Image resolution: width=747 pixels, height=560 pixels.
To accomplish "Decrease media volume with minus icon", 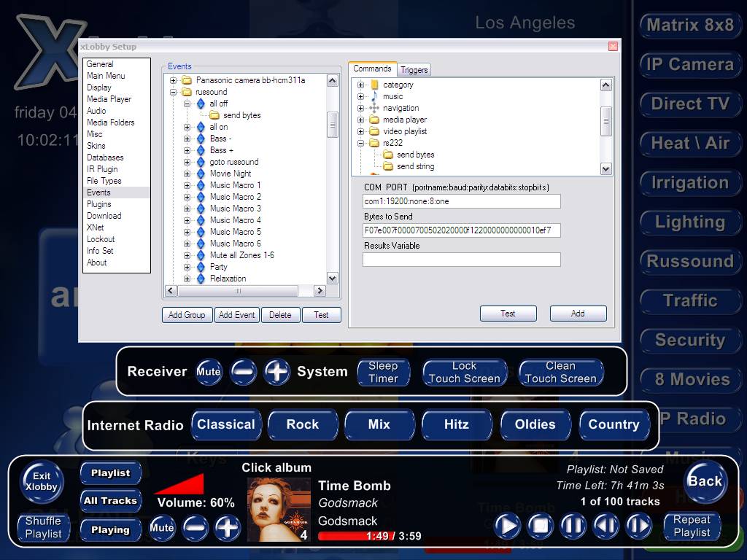I will click(196, 528).
